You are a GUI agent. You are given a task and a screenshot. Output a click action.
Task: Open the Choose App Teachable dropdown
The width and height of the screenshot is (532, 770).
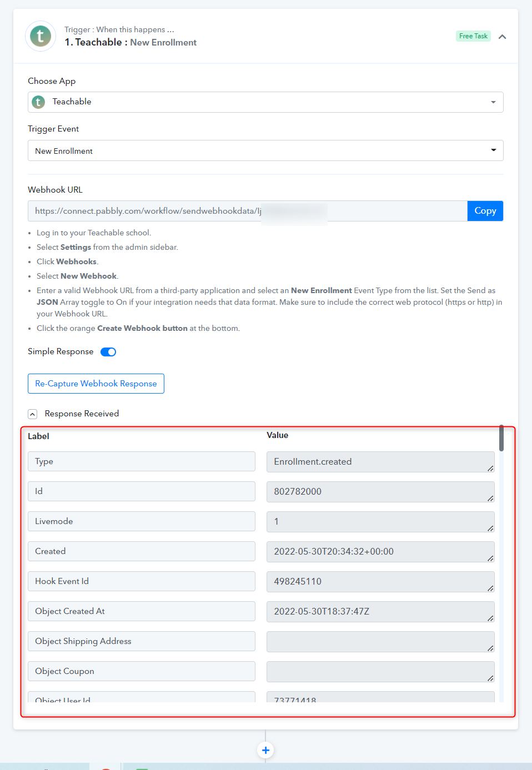click(x=265, y=102)
